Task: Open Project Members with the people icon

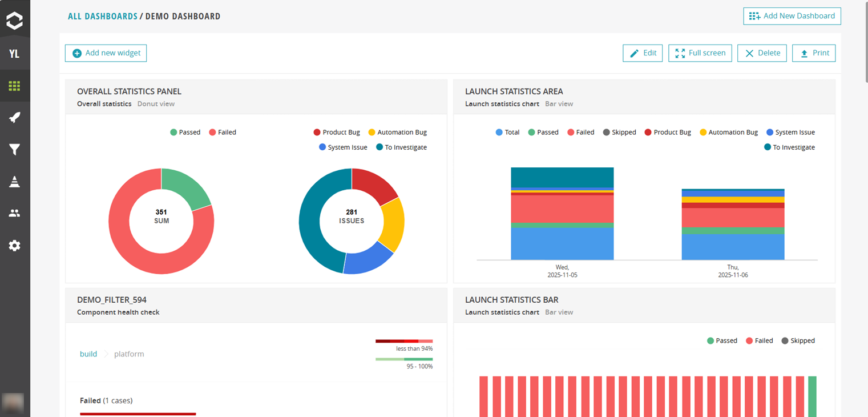Action: 15,212
